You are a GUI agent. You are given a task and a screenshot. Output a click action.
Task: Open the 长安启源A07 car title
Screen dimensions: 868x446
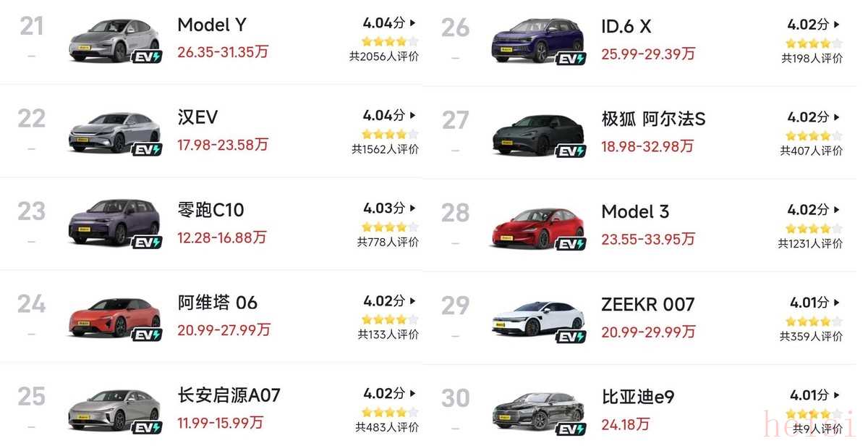click(229, 395)
